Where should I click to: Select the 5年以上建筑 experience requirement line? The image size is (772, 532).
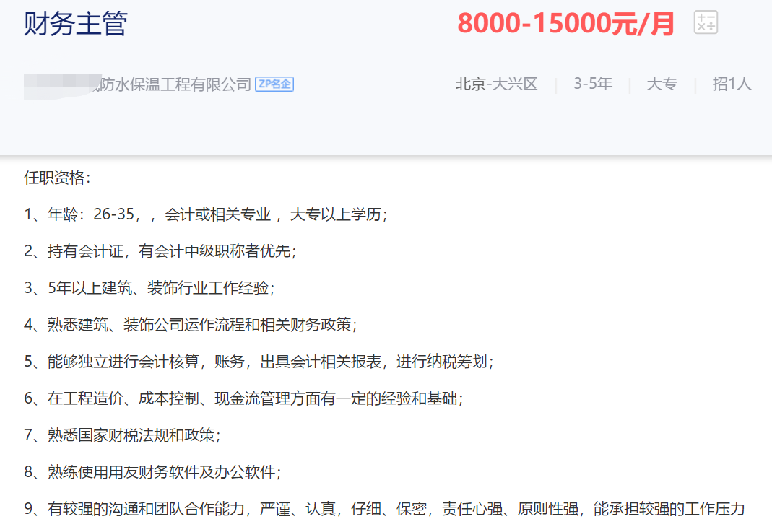[152, 288]
